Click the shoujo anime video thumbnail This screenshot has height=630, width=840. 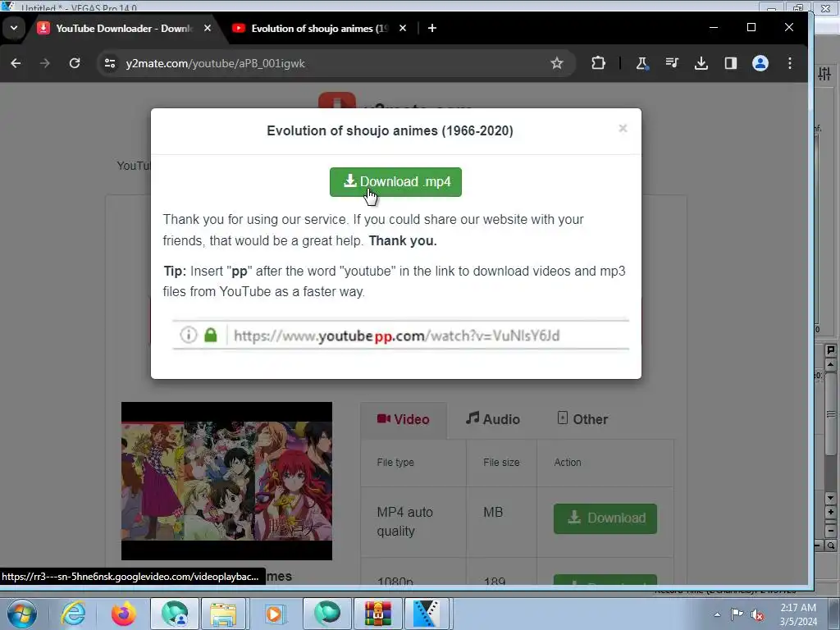coord(226,481)
